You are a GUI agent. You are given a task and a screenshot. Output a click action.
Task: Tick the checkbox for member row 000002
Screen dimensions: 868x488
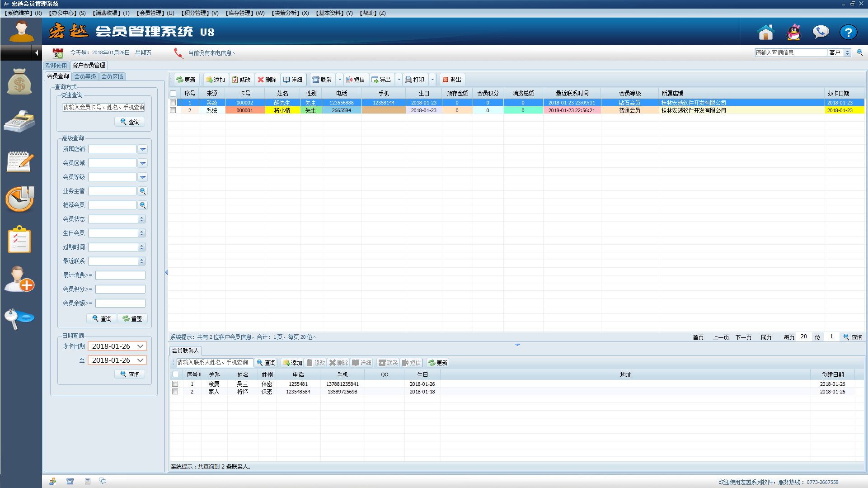[173, 103]
